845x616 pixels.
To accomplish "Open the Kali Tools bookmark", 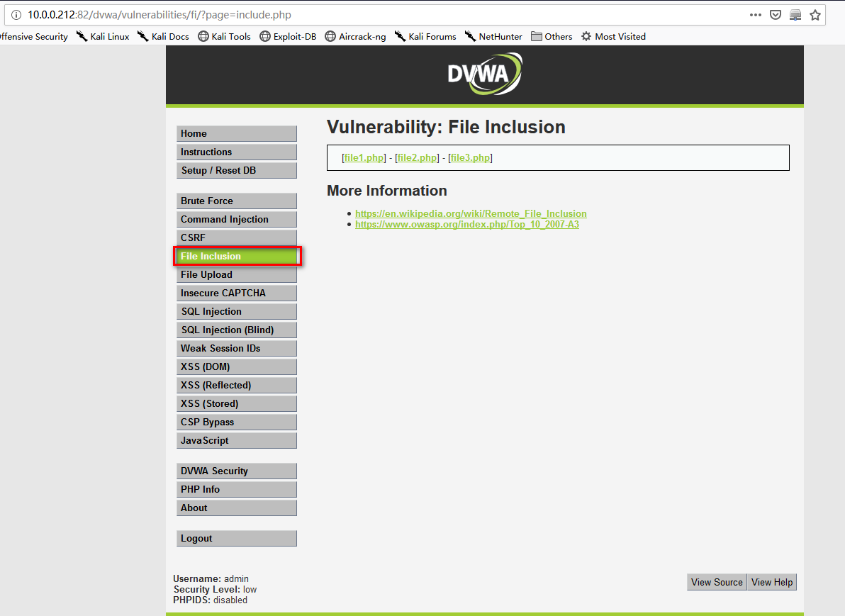I will (224, 36).
